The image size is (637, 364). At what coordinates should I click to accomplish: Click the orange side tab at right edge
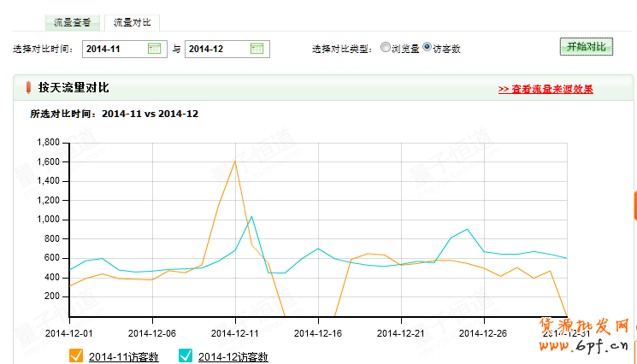tap(634, 205)
